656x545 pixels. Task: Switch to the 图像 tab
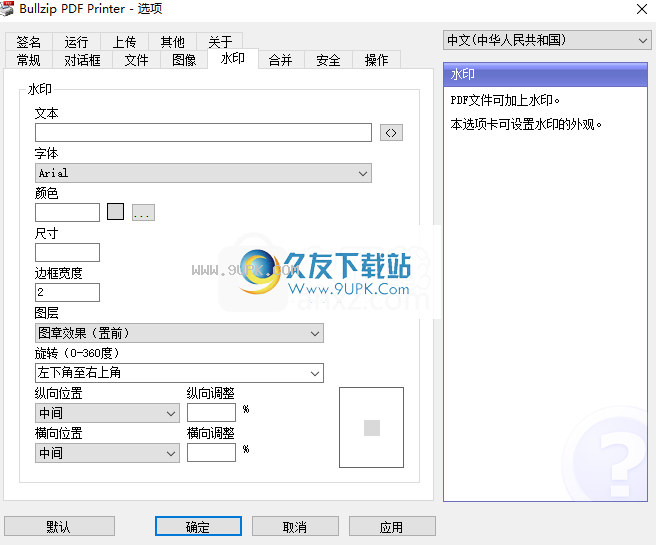click(x=184, y=60)
